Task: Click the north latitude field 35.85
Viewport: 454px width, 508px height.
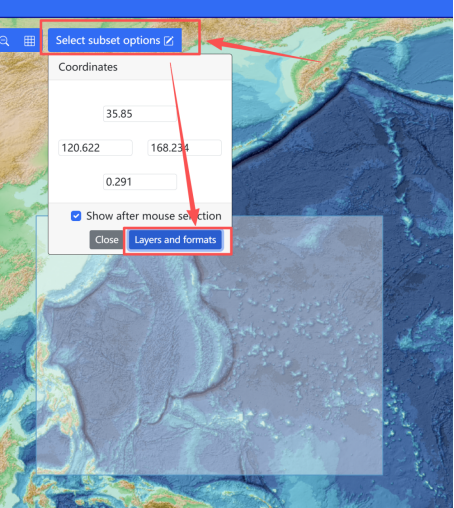Action: (140, 114)
